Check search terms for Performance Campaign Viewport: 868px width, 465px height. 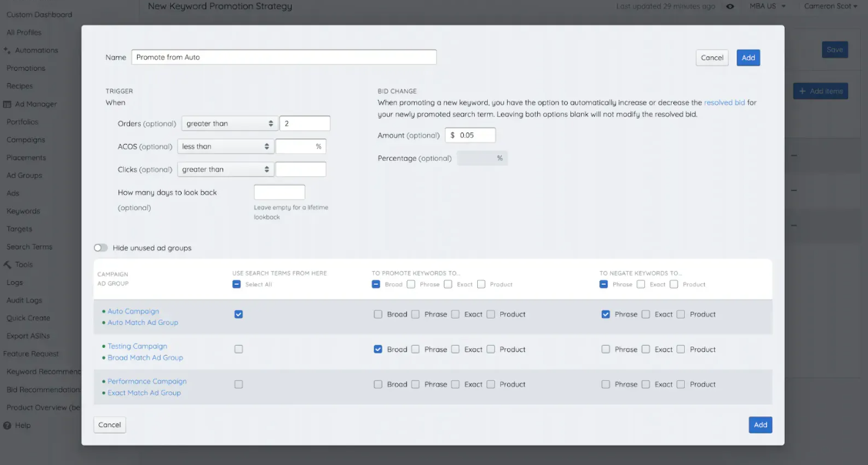coord(239,384)
